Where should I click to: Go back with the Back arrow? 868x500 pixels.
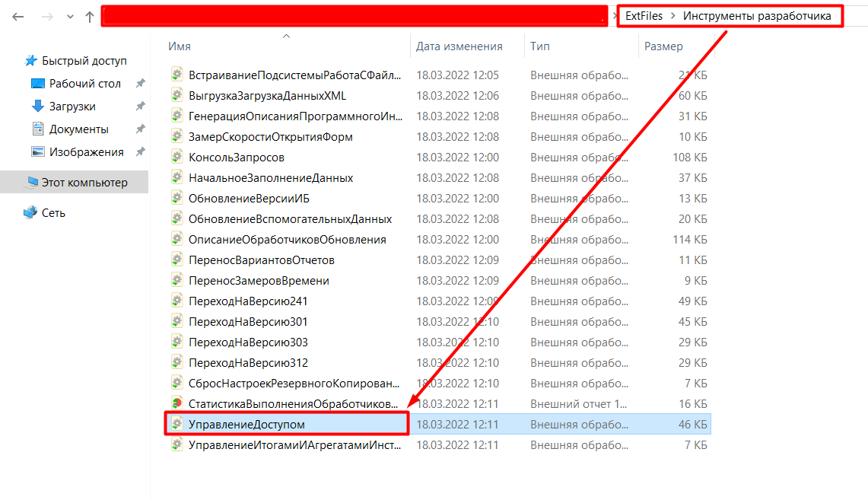coord(18,17)
